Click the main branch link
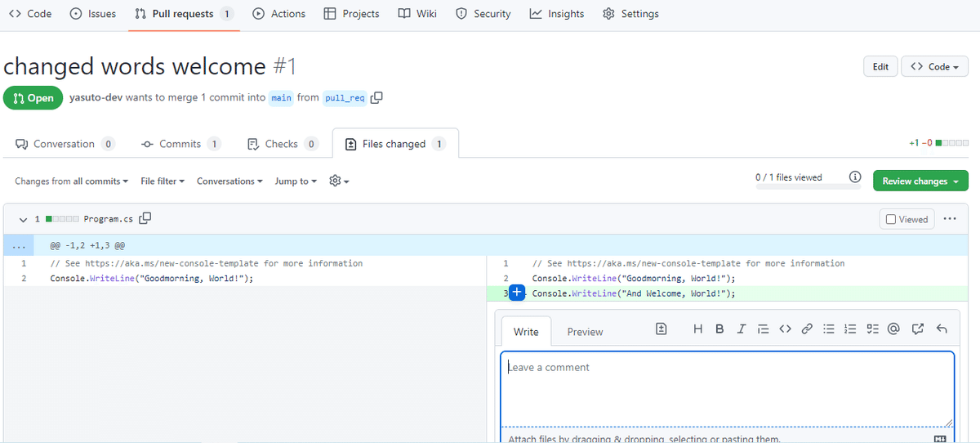 click(x=281, y=98)
